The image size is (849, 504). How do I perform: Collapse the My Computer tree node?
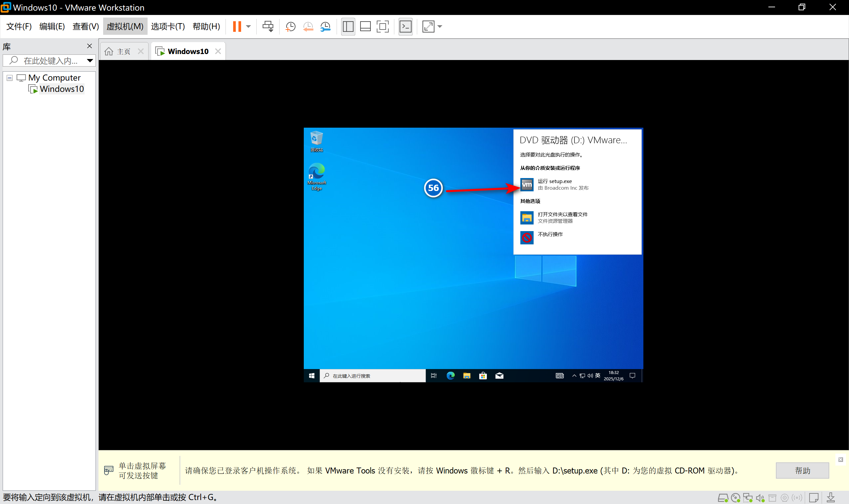pos(10,78)
